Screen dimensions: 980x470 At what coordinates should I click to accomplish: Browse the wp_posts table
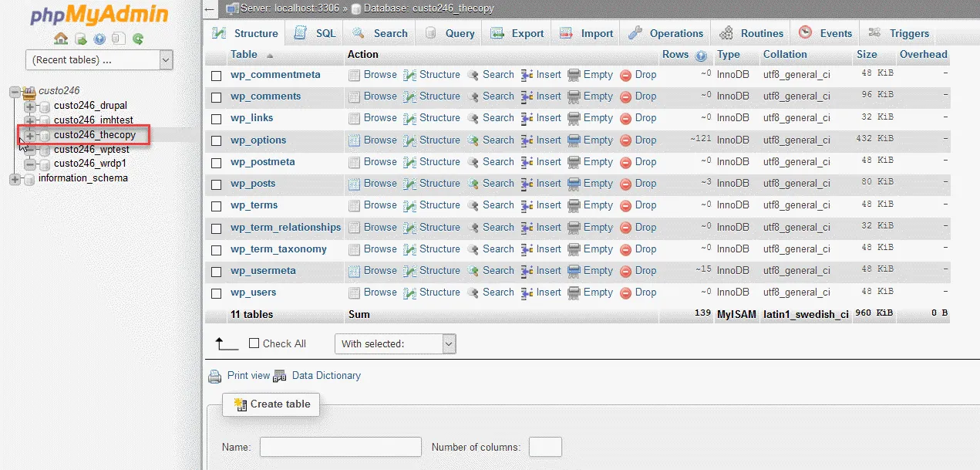coord(379,184)
